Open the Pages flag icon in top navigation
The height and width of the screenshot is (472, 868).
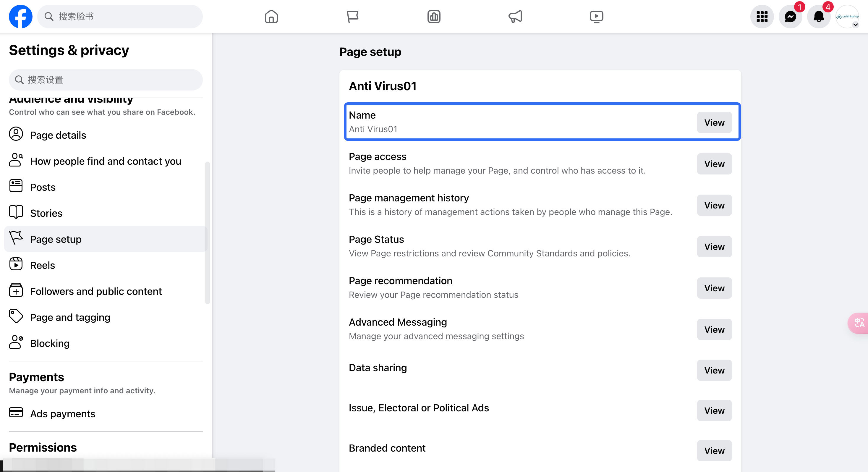tap(352, 17)
